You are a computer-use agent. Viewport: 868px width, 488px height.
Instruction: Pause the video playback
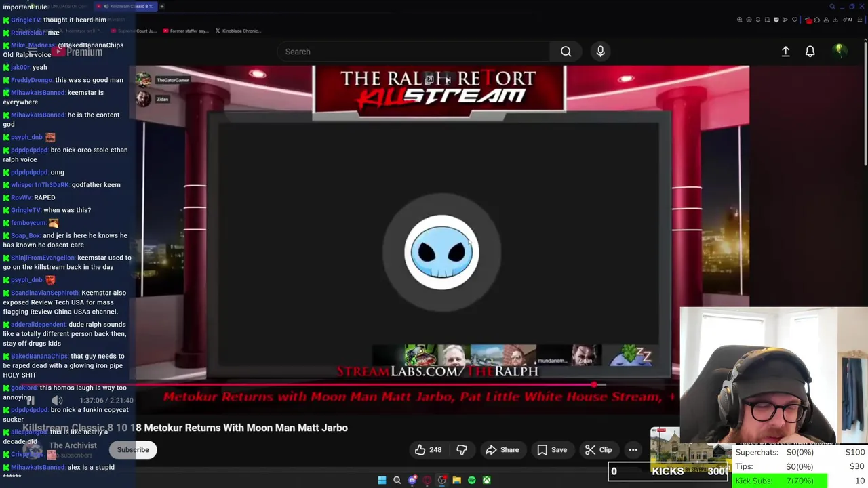(x=31, y=400)
